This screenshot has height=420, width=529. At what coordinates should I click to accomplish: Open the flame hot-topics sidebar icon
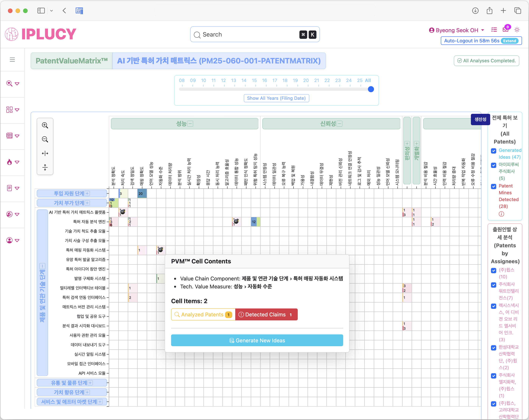[9, 162]
